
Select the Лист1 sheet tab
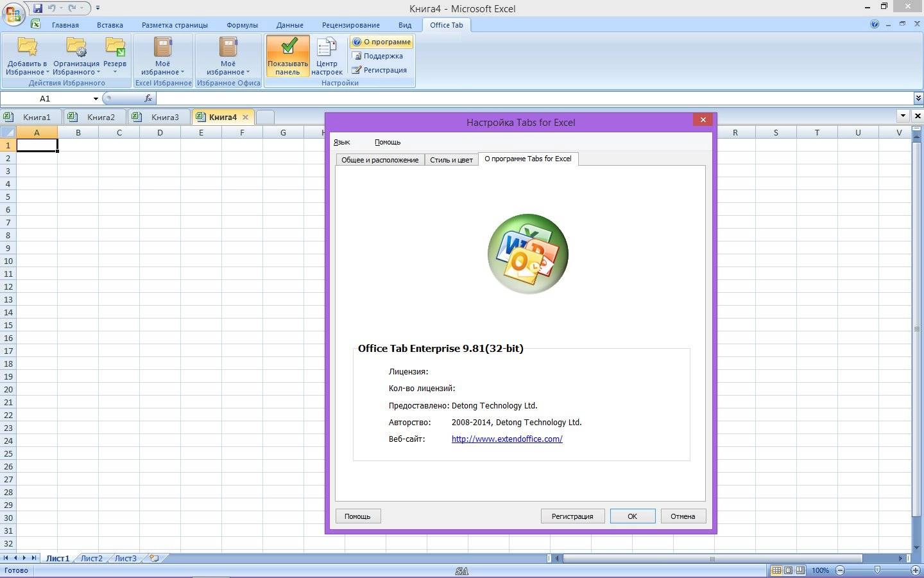(x=57, y=558)
